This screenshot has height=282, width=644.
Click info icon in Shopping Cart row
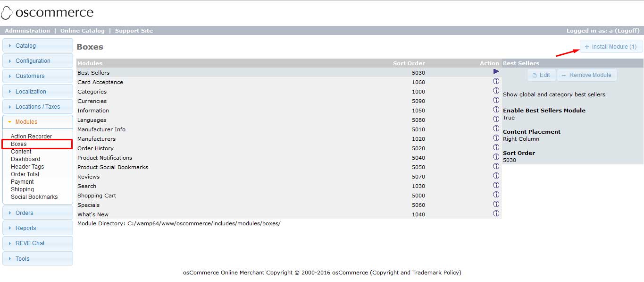point(496,195)
